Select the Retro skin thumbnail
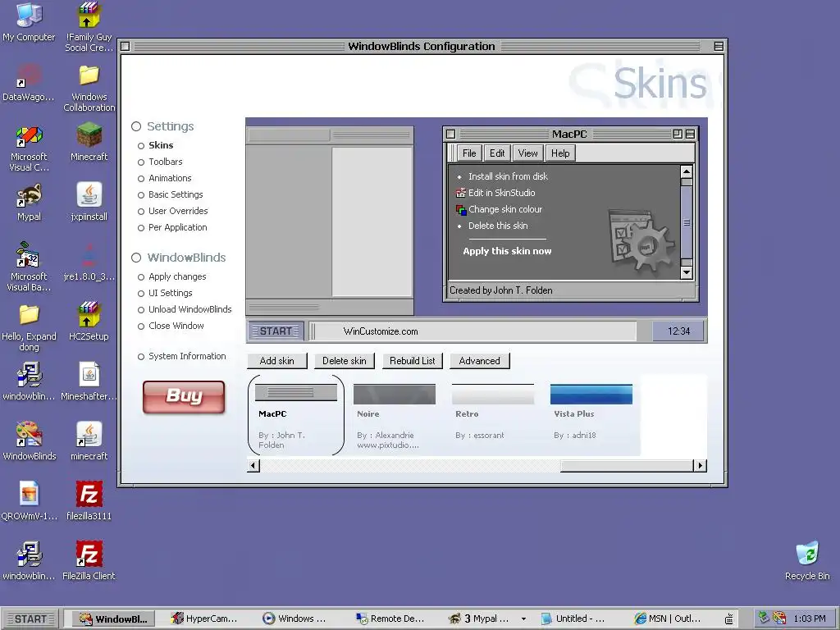This screenshot has width=840, height=630. 493,413
